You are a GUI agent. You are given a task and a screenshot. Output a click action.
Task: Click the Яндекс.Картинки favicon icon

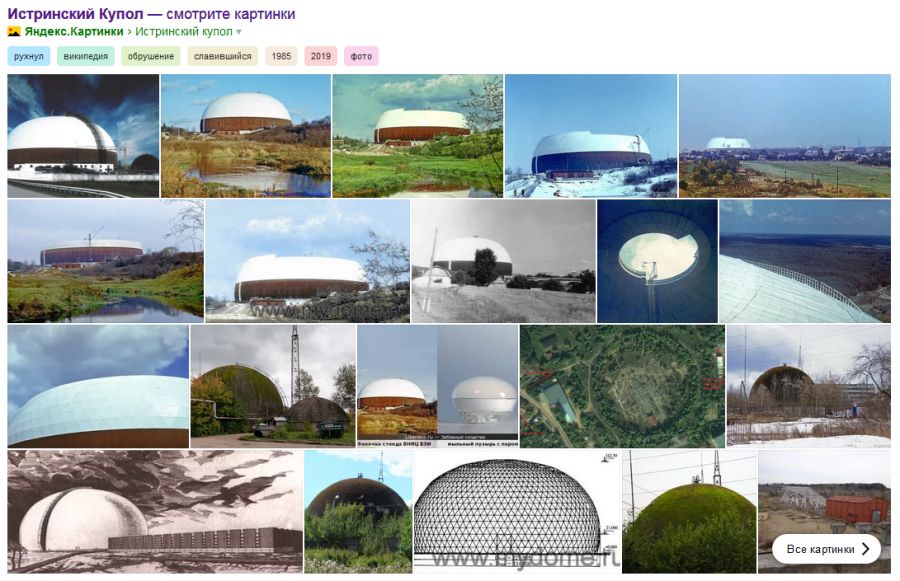tap(14, 32)
